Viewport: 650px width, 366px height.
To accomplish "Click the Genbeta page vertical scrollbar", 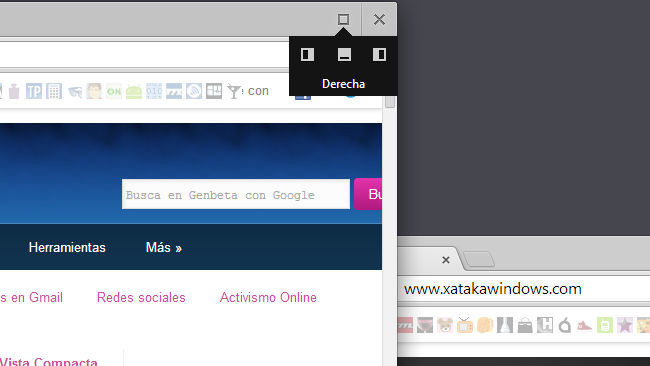I will (x=390, y=230).
